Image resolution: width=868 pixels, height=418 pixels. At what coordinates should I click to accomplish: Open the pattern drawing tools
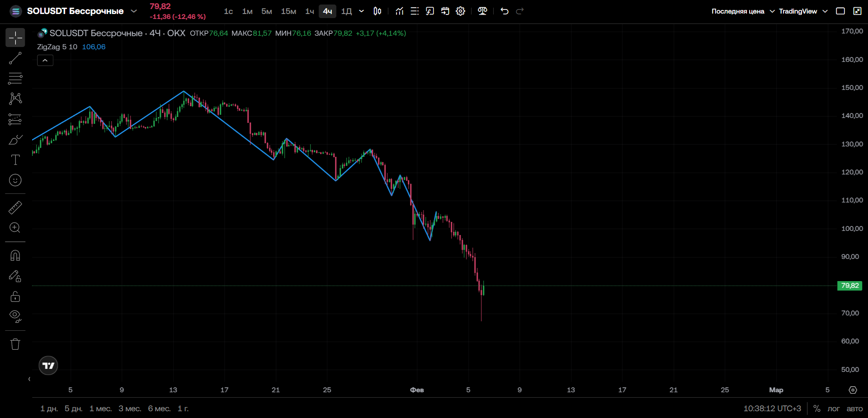[15, 99]
